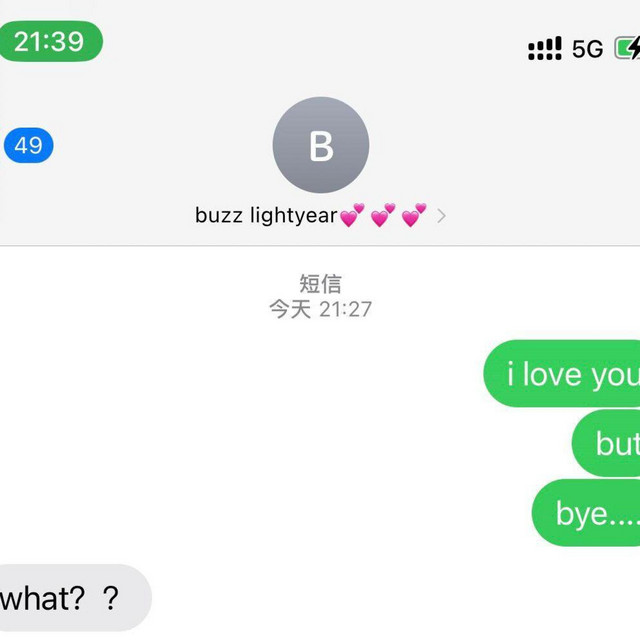
Task: Tap the green 21:39 time pill
Action: tap(49, 41)
